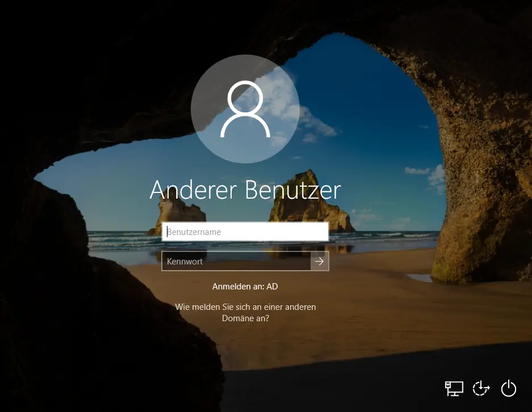This screenshot has width=532, height=412.
Task: Open accessibility options on the login screen
Action: tap(481, 388)
